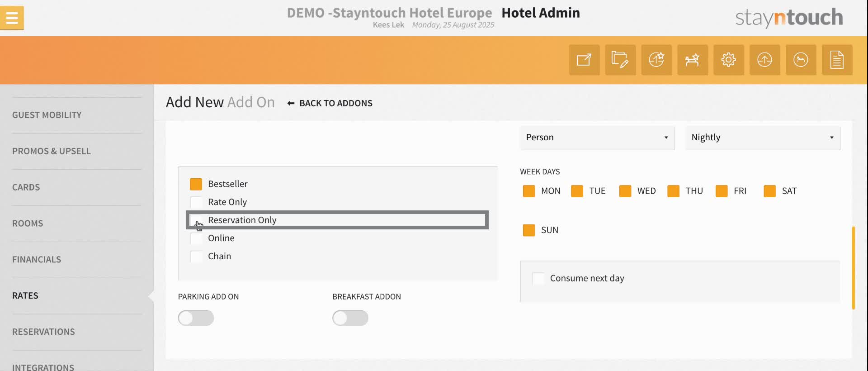This screenshot has width=868, height=371.
Task: Select Rates in the sidebar
Action: pyautogui.click(x=25, y=296)
